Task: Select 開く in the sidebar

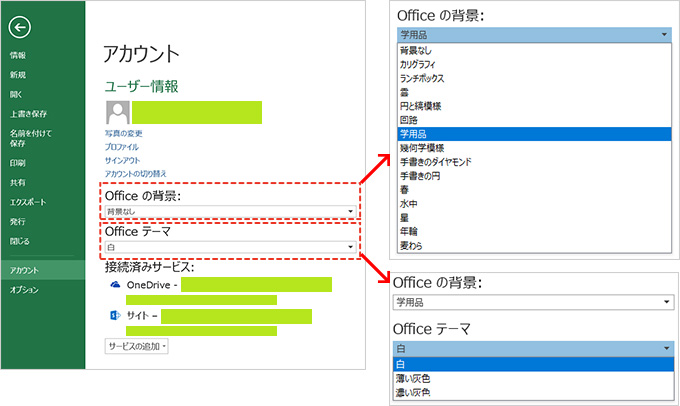Action: pos(16,94)
